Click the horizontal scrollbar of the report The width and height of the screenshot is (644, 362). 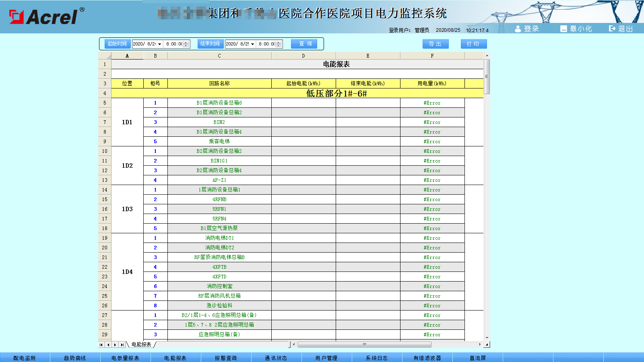[364, 345]
